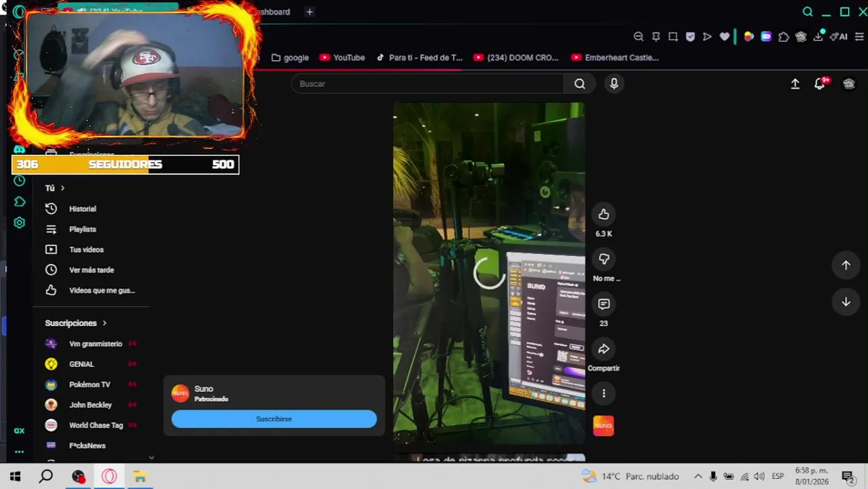Show hidden system tray icons
The width and height of the screenshot is (868, 489).
(698, 477)
